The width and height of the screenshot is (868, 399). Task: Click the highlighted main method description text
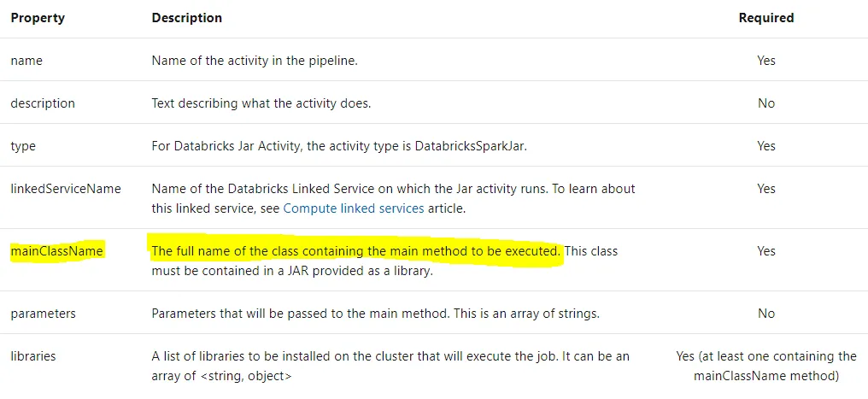[356, 251]
